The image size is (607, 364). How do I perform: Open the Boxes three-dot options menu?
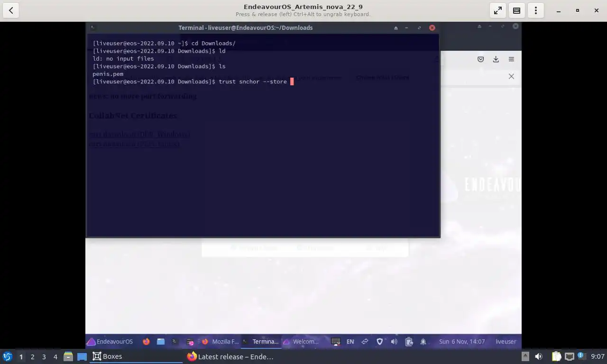tap(536, 10)
